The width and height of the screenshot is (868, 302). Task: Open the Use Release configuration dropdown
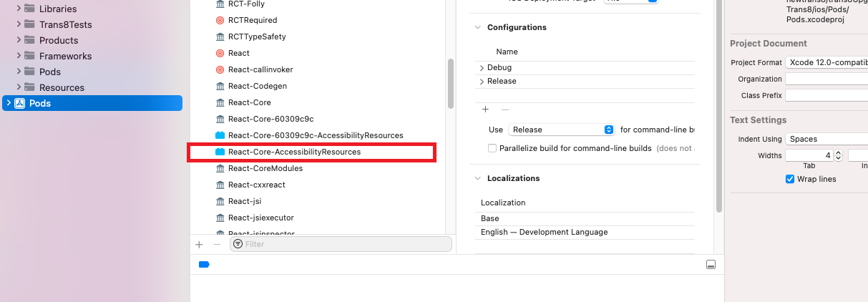(x=562, y=130)
